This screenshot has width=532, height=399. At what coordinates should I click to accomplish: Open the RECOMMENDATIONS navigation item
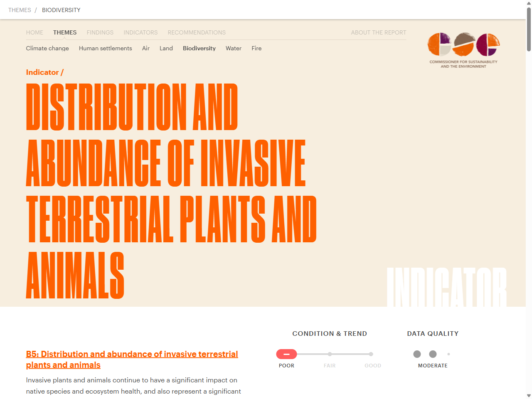click(197, 32)
